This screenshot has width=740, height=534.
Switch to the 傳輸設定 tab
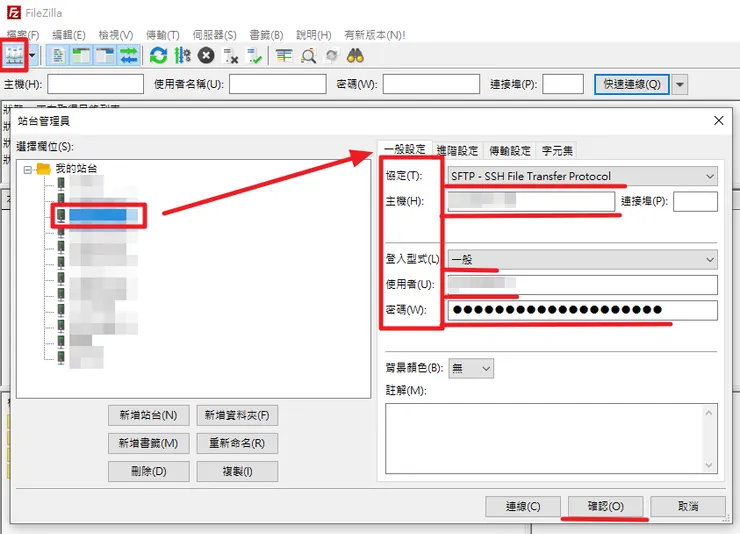coord(510,150)
